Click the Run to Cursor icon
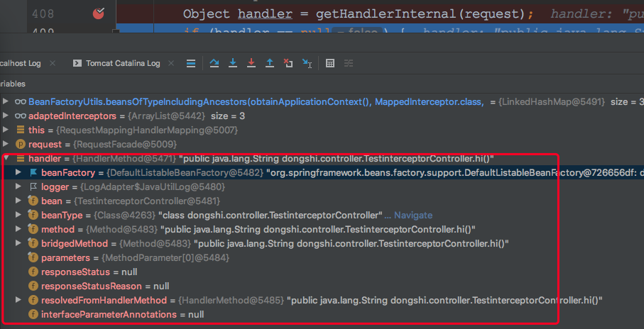 (x=307, y=63)
